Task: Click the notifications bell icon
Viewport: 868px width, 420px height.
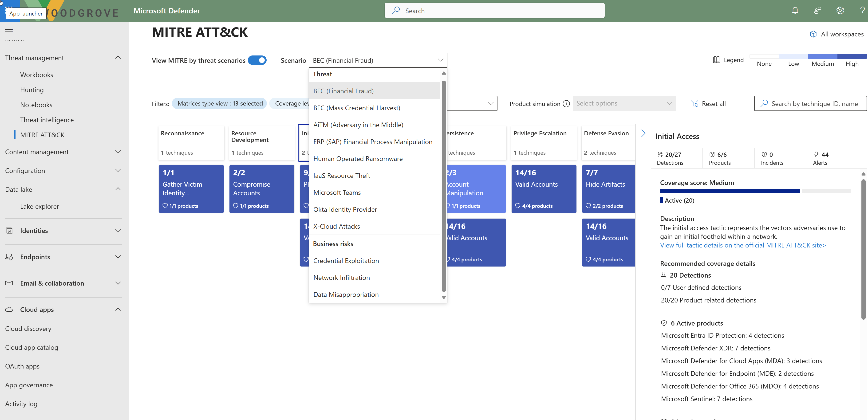Action: pyautogui.click(x=795, y=10)
